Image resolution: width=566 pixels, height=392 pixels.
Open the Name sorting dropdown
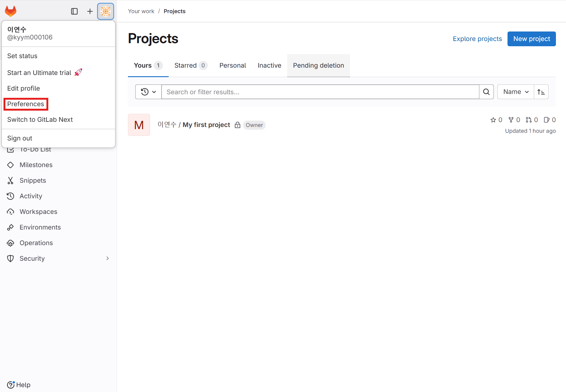[515, 91]
